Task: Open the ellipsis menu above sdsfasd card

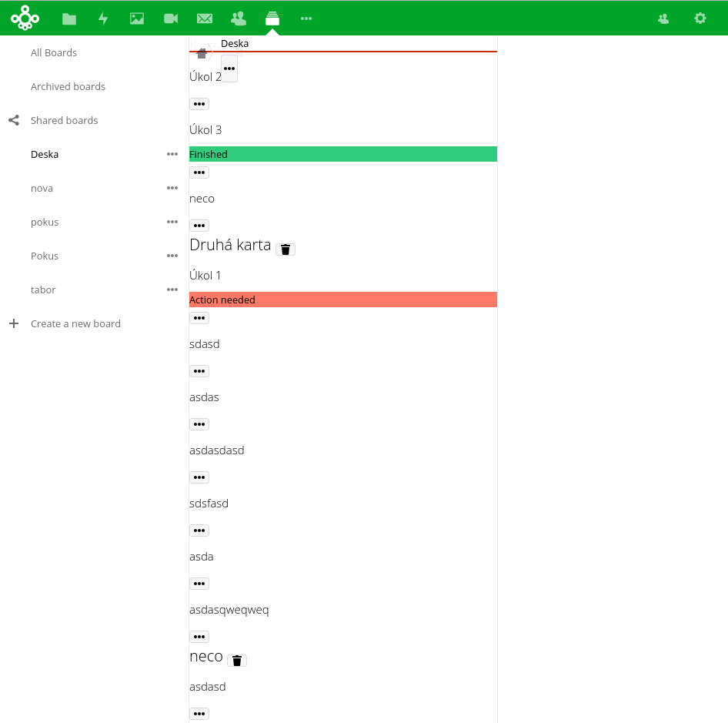Action: point(199,477)
